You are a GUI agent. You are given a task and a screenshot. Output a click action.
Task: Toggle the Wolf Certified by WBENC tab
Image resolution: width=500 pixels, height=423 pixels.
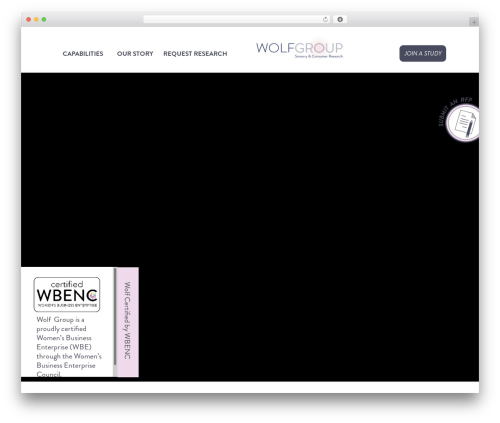(x=128, y=322)
